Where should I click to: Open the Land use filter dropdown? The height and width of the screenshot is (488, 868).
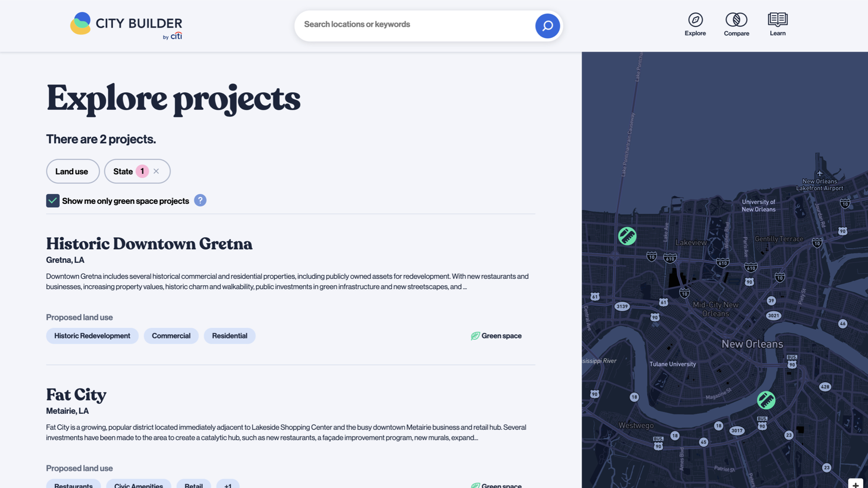pos(72,171)
